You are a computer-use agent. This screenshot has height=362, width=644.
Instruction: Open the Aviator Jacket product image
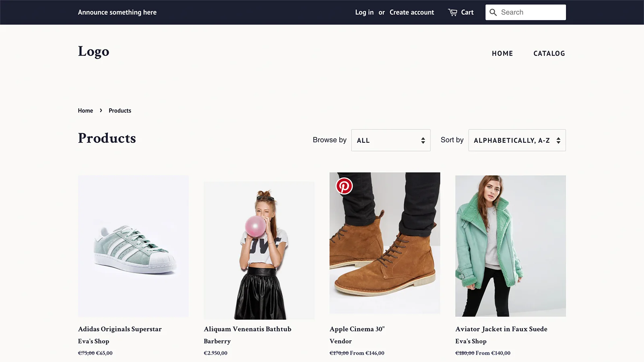[510, 246]
